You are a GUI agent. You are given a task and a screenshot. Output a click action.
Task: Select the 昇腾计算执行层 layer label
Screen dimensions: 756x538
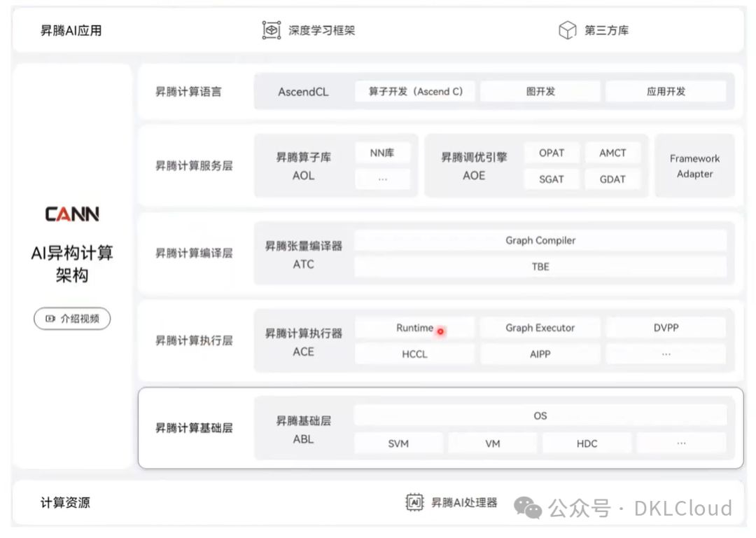[194, 340]
